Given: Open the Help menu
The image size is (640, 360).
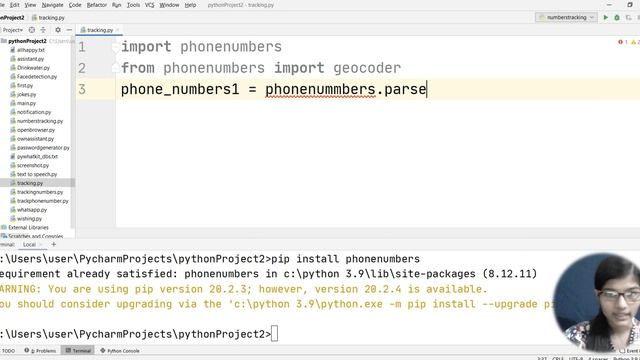Looking at the screenshot, I should (190, 5).
